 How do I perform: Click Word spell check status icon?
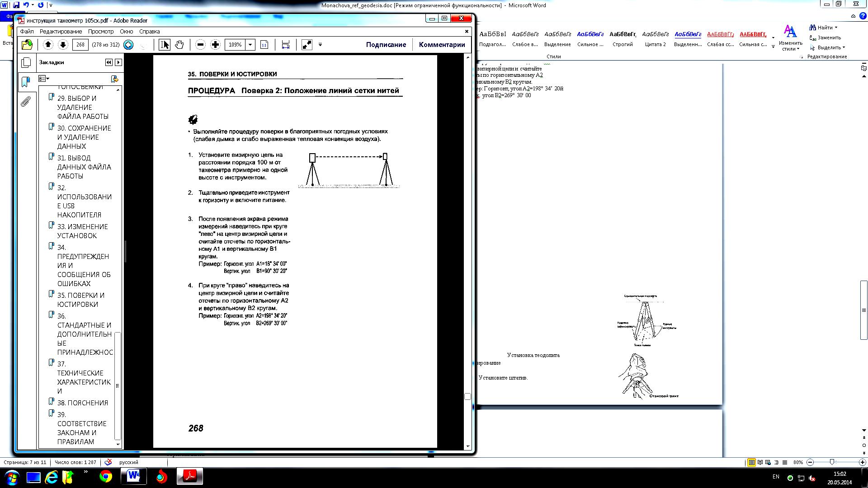[x=108, y=462]
